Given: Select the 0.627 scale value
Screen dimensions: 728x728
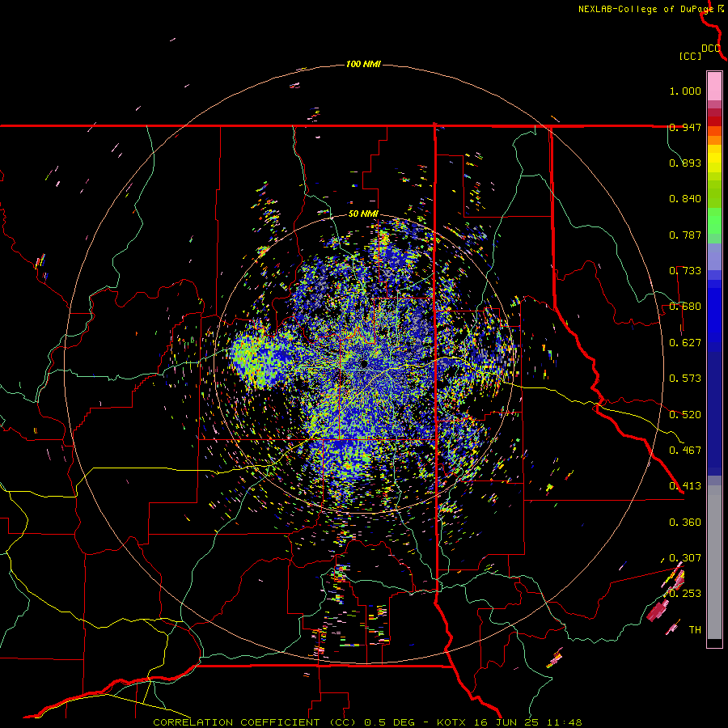Looking at the screenshot, I should click(685, 343).
